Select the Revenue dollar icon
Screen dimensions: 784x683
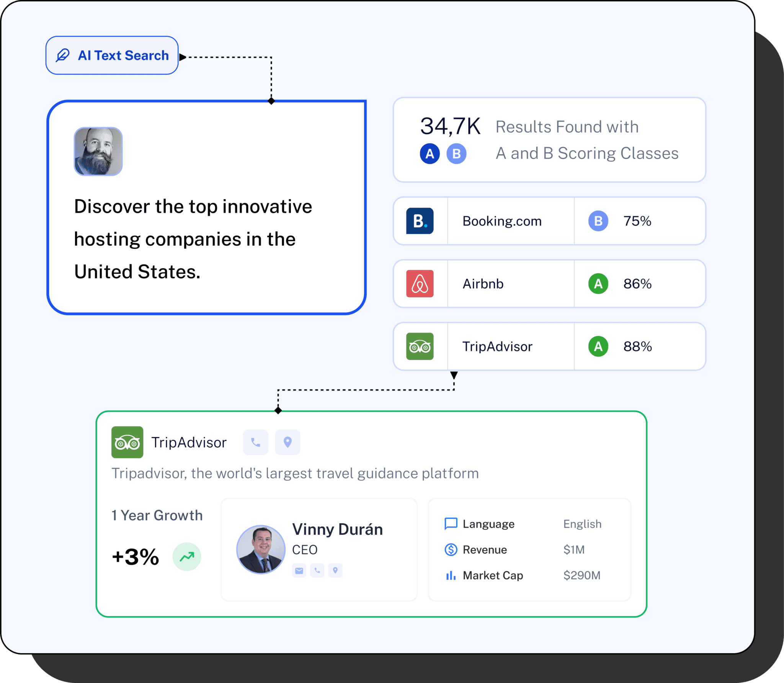point(451,549)
